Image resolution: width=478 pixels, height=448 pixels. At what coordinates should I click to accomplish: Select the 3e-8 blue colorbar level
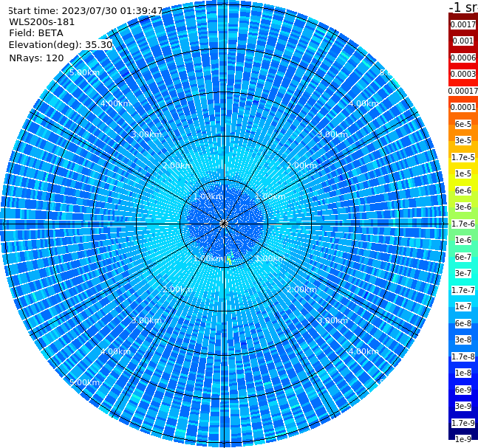coord(463,340)
